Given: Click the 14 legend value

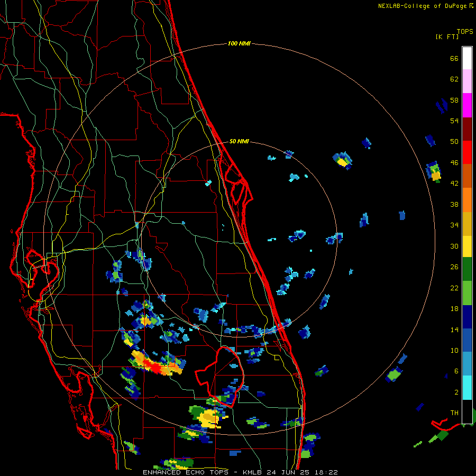Looking at the screenshot, I should click(454, 329).
